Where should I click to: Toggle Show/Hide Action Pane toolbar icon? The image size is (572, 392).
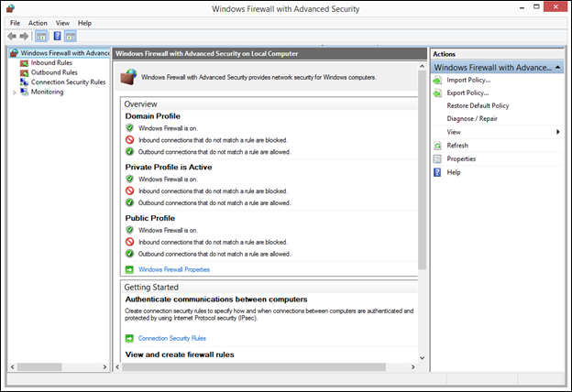coord(71,36)
